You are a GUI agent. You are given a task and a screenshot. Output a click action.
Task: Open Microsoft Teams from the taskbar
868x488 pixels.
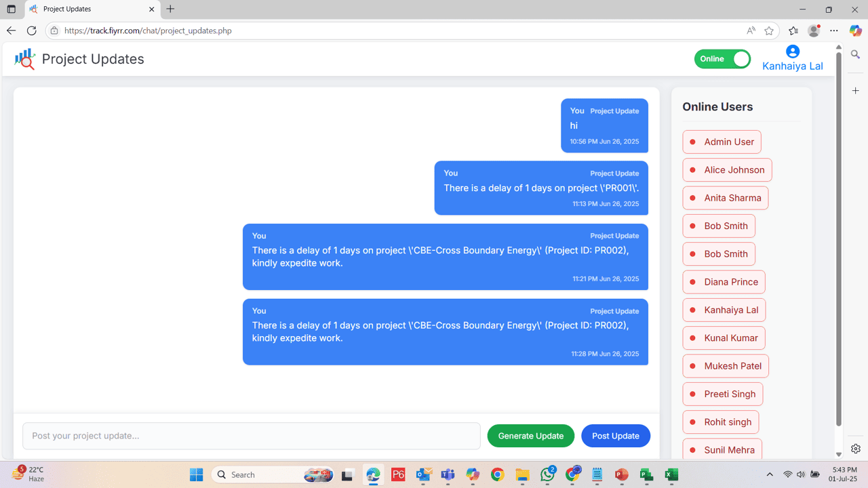pos(448,474)
